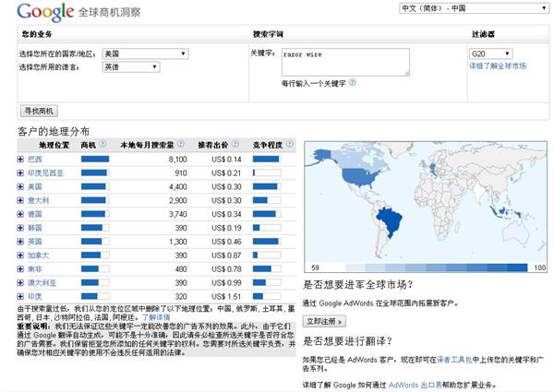
Task: Sort by 本地每月搜索量 column header
Action: point(147,145)
